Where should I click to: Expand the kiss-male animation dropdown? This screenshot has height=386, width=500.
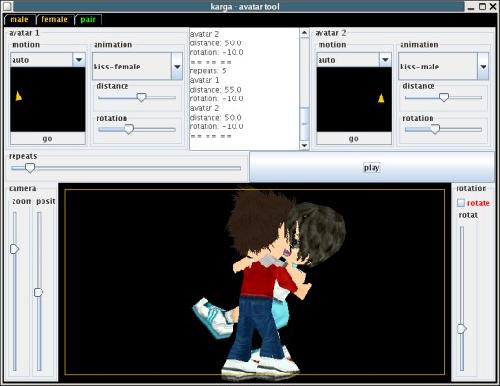[483, 66]
